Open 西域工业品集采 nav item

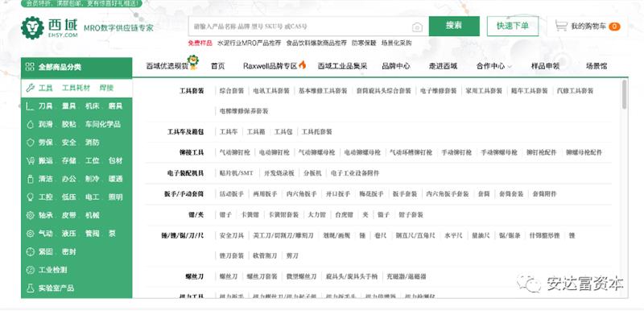pyautogui.click(x=343, y=66)
